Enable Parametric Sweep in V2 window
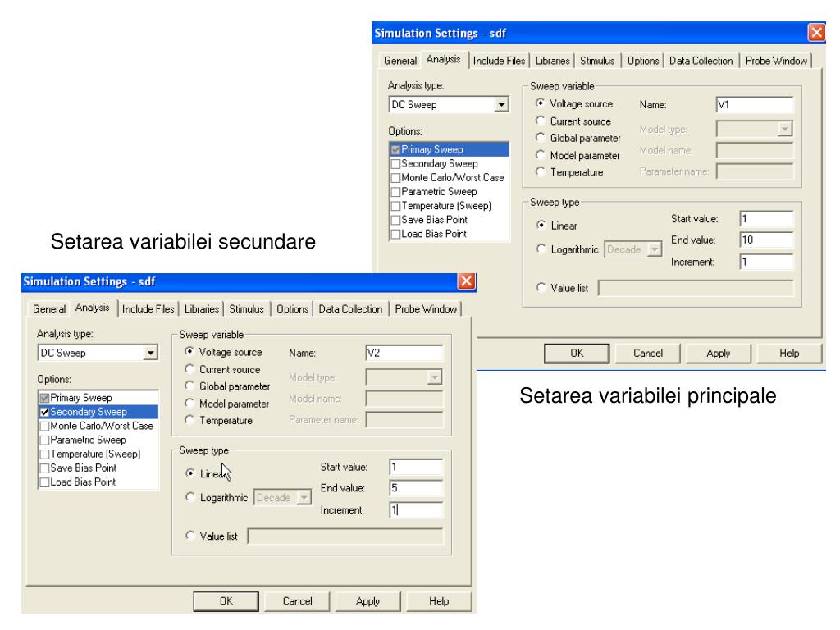This screenshot has height=630, width=840. click(45, 441)
